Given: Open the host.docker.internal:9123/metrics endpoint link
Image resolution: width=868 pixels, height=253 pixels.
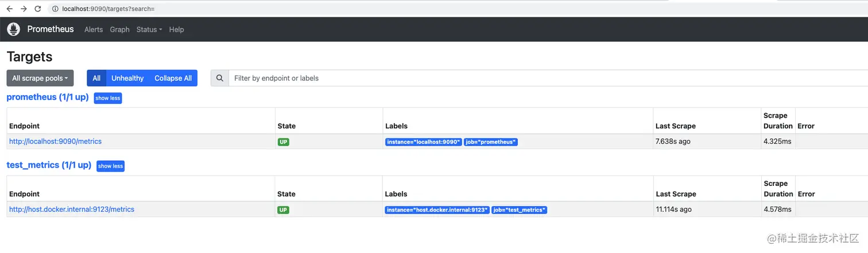Looking at the screenshot, I should (x=72, y=209).
